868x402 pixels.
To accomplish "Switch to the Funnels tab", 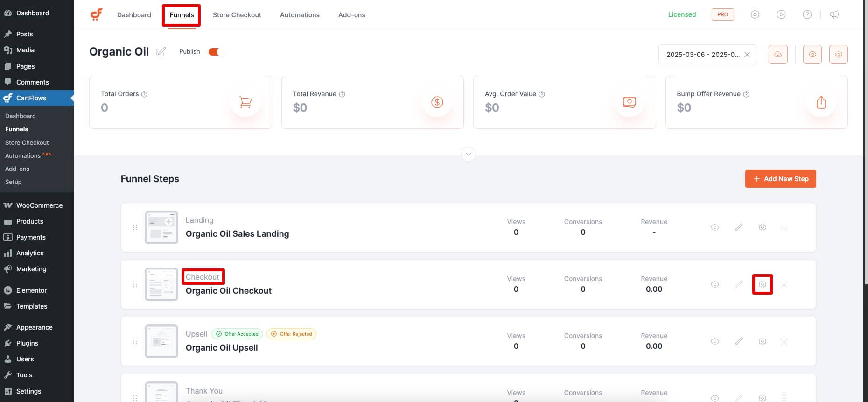I will point(182,15).
